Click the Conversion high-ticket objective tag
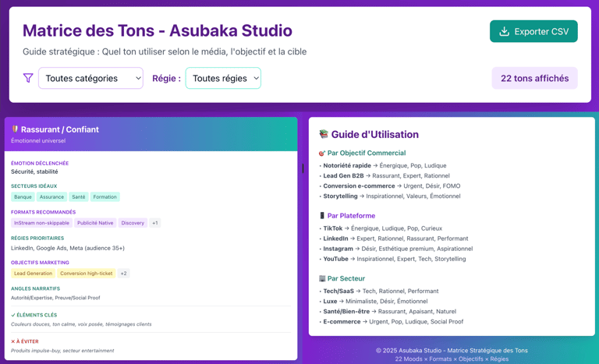Image resolution: width=599 pixels, height=364 pixels. [87, 274]
